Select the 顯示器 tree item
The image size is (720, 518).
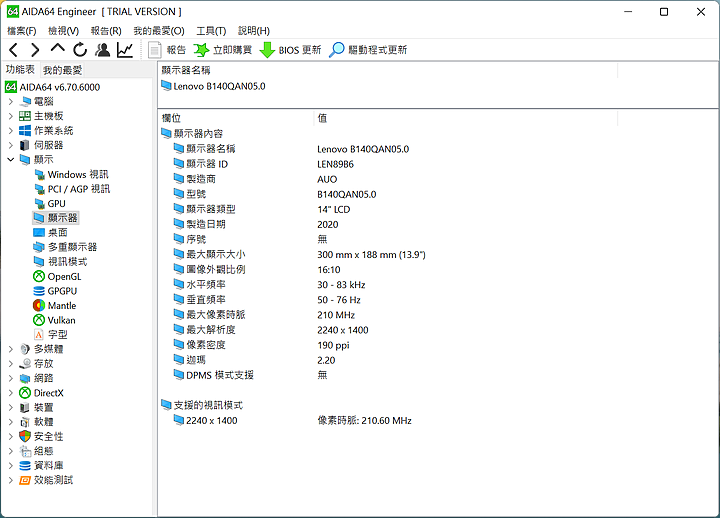point(56,218)
